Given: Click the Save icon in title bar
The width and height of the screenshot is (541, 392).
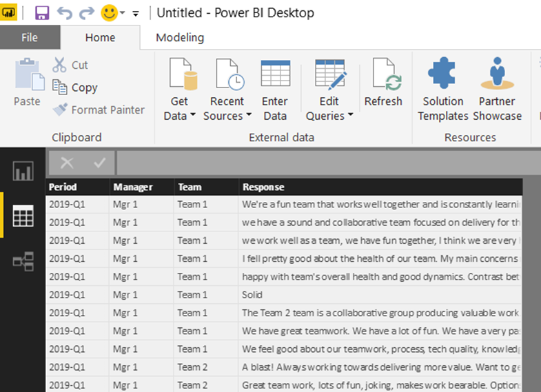Looking at the screenshot, I should coord(42,13).
